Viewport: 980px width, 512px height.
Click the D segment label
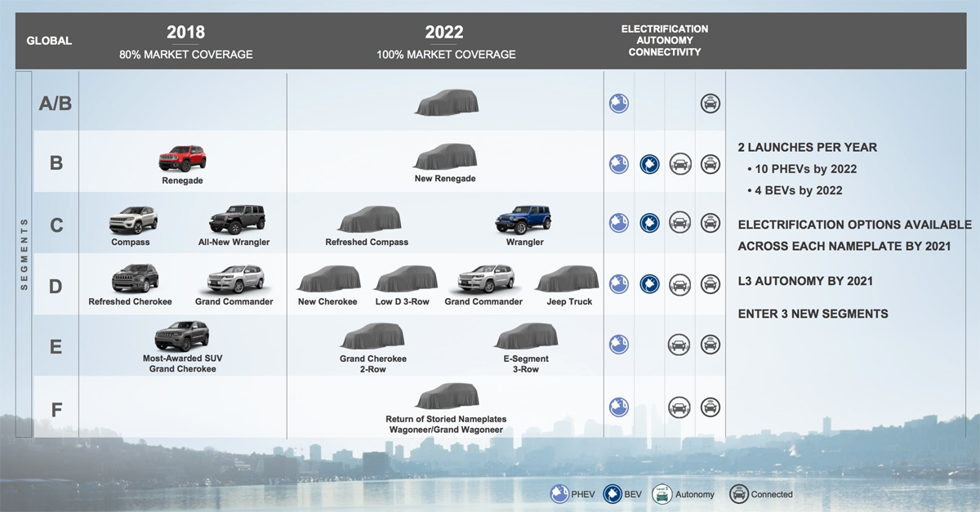click(x=56, y=286)
